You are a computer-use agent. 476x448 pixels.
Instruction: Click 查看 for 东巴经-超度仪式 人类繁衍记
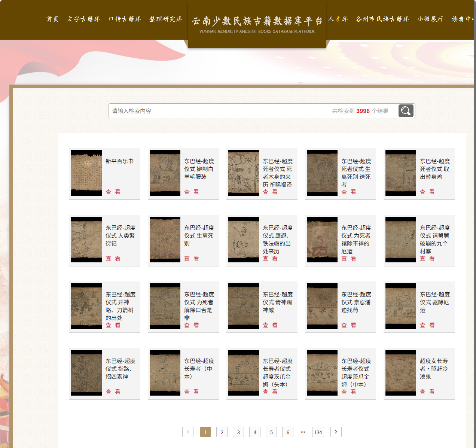point(113,259)
